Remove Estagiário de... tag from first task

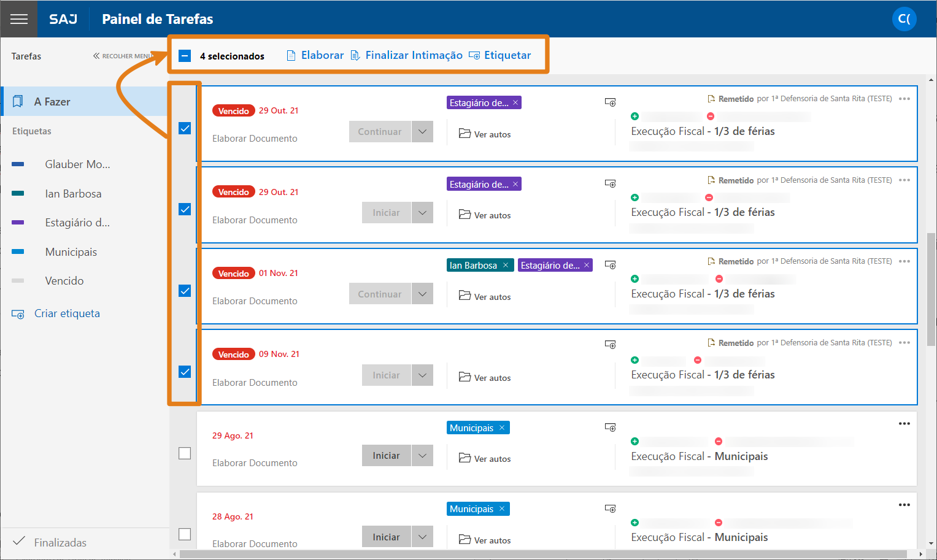click(x=515, y=102)
